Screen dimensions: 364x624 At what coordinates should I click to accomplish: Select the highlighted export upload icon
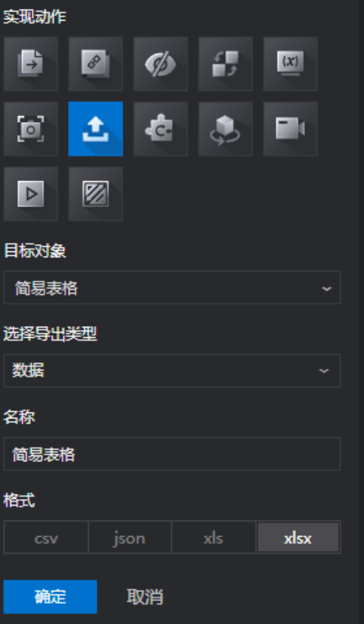tap(95, 129)
